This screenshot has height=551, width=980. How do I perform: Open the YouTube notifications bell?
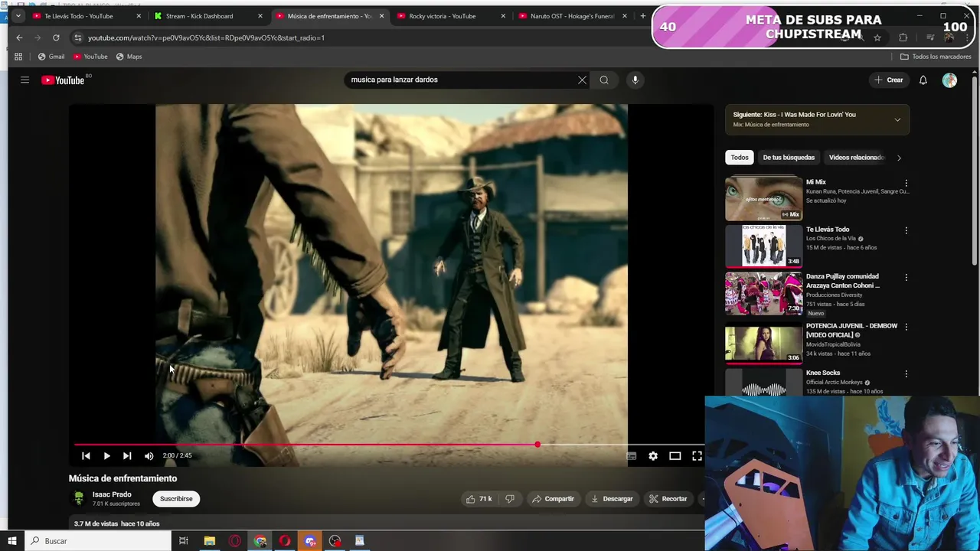pyautogui.click(x=923, y=80)
